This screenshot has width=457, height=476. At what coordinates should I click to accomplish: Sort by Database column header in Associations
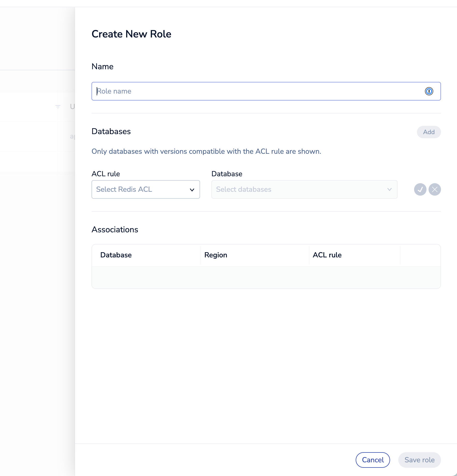tap(116, 255)
